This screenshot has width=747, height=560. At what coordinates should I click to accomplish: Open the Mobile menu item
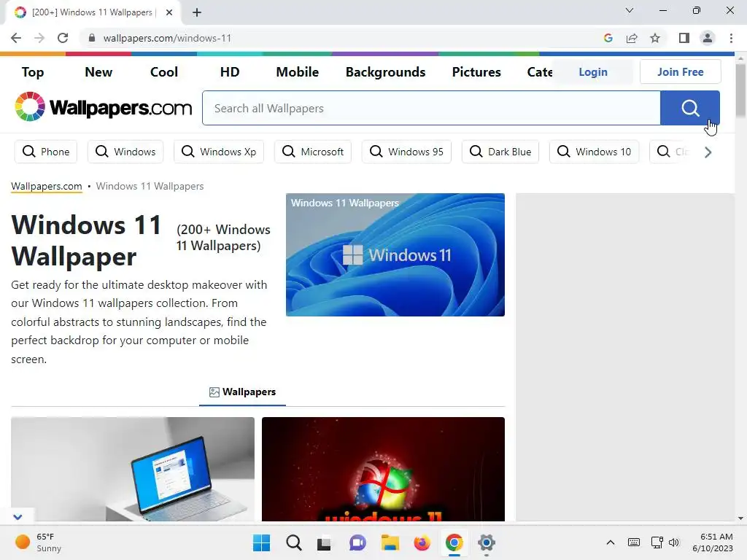[x=298, y=72]
